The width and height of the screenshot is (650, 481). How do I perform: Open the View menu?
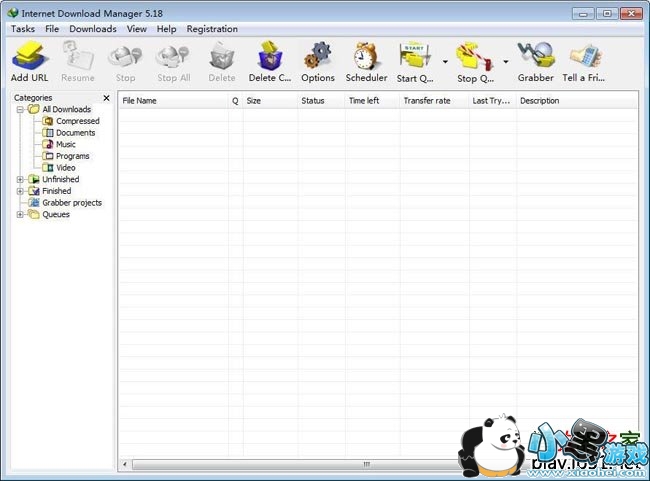coord(137,29)
